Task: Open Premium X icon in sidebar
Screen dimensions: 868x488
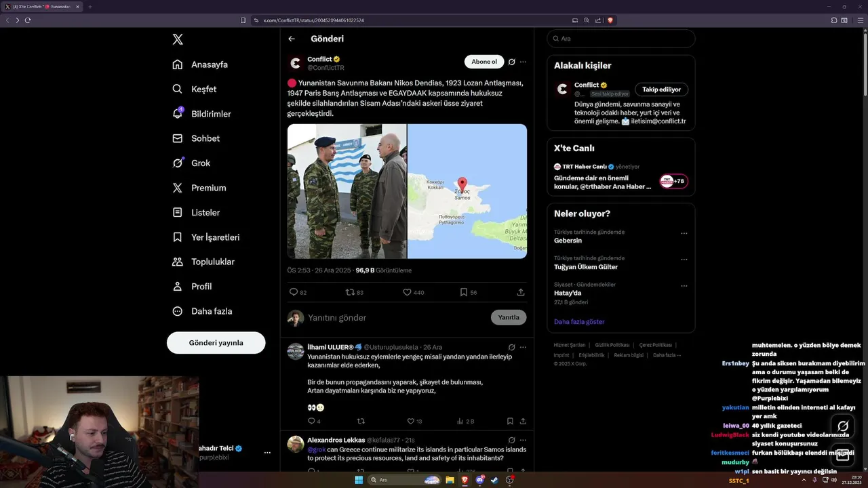Action: (x=178, y=188)
